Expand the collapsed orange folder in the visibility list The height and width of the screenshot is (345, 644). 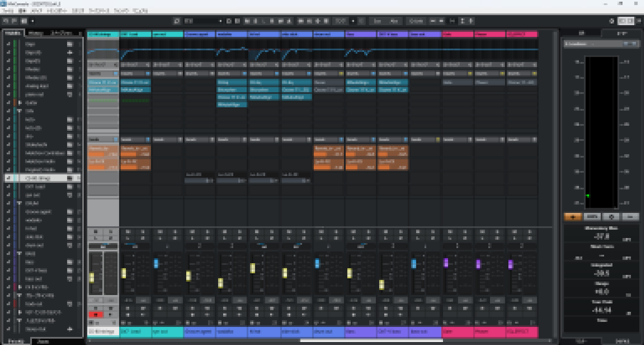(20, 103)
